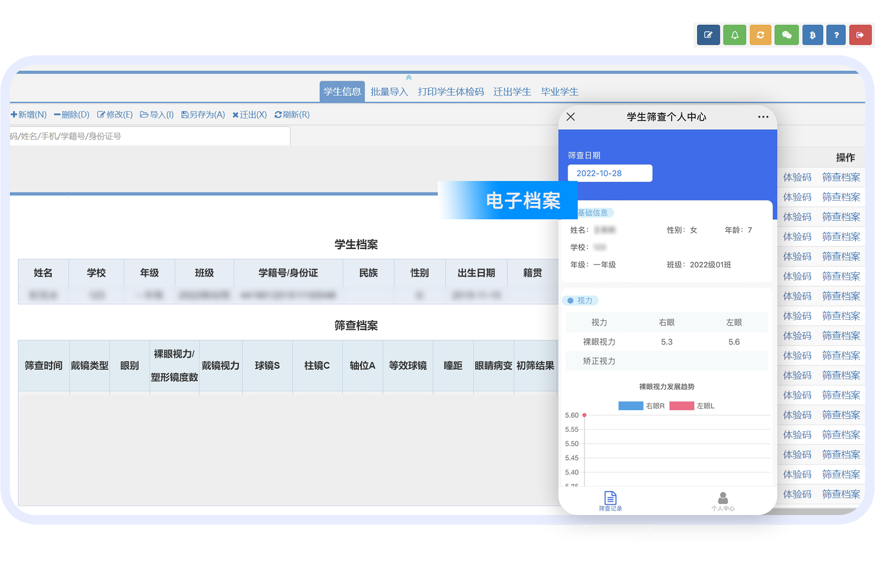Open the 毕业学生 tab
The height and width of the screenshot is (588, 875).
[560, 92]
